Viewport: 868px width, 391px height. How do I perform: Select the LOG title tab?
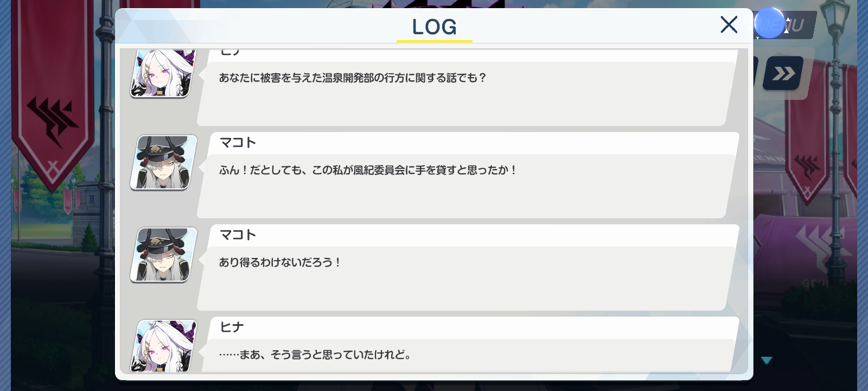[434, 27]
